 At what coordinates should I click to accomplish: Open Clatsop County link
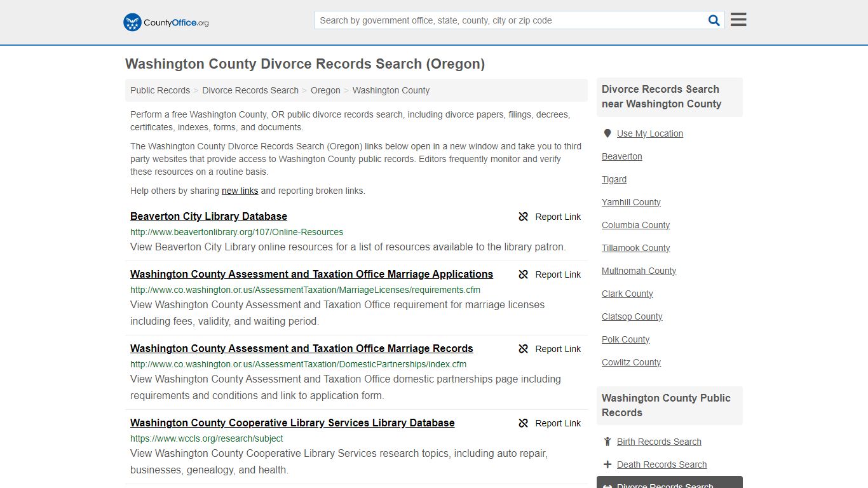(632, 316)
